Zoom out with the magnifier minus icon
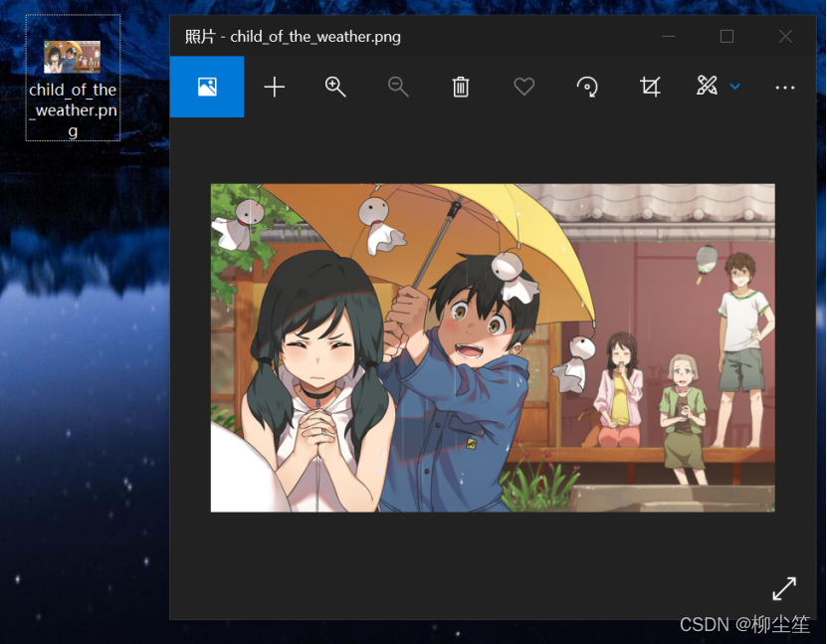Image resolution: width=827 pixels, height=644 pixels. 398,87
